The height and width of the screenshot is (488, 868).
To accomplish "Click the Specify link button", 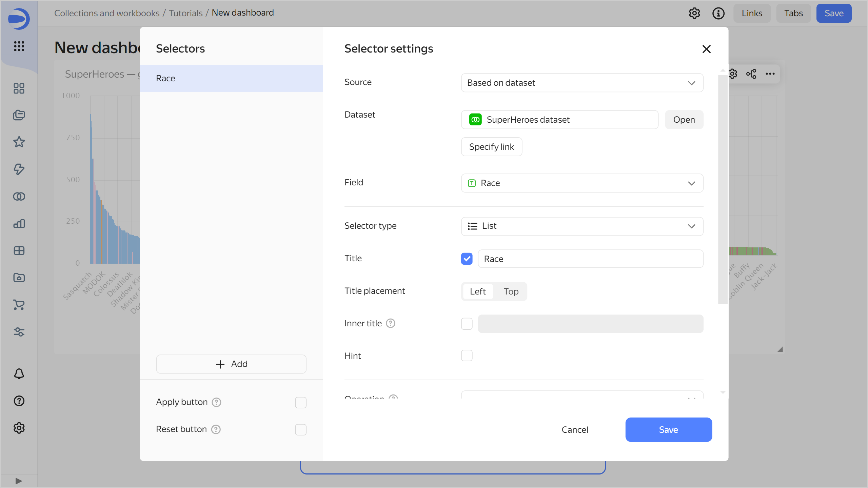I will [x=492, y=147].
